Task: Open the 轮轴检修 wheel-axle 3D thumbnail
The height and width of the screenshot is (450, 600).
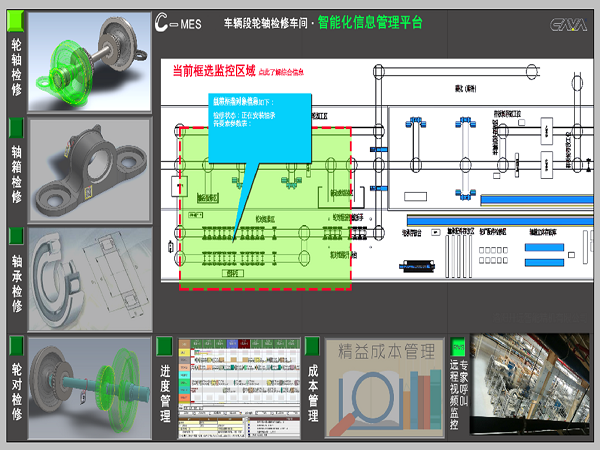Action: [90, 62]
